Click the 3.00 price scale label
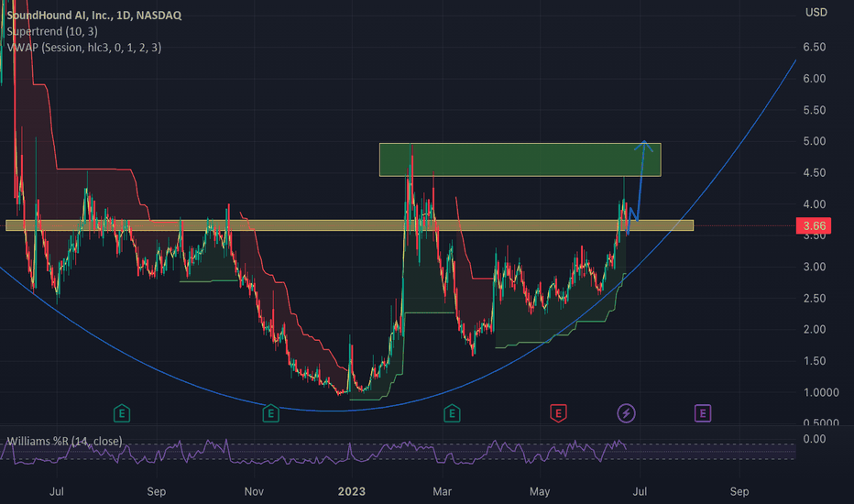The width and height of the screenshot is (854, 504). click(x=815, y=267)
